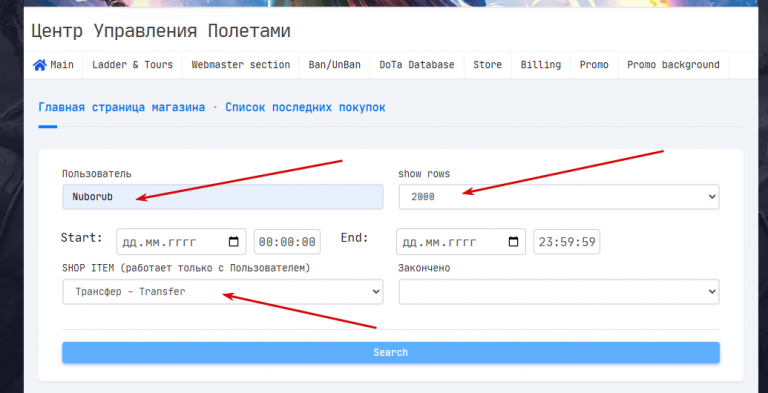The width and height of the screenshot is (768, 393).
Task: Click the SHOP ITEM label text
Action: click(186, 269)
